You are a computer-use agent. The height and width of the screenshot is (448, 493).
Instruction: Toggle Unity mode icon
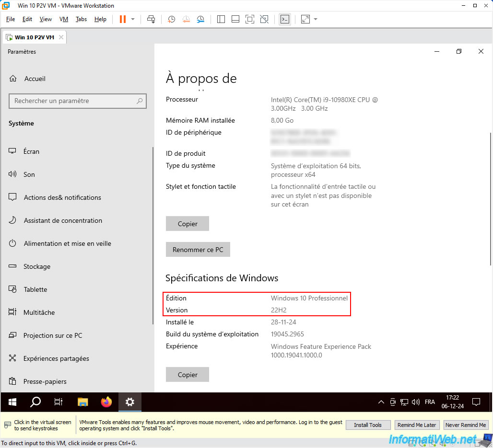click(x=264, y=19)
